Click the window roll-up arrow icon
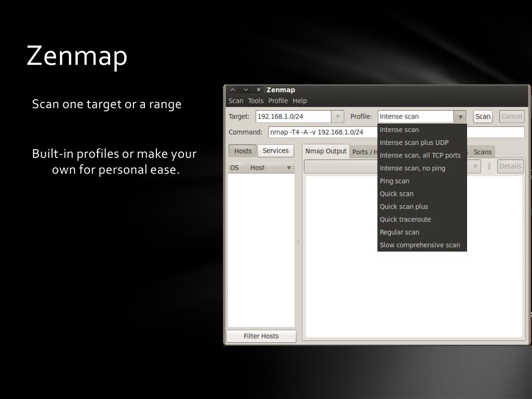This screenshot has height=399, width=532. coord(233,90)
